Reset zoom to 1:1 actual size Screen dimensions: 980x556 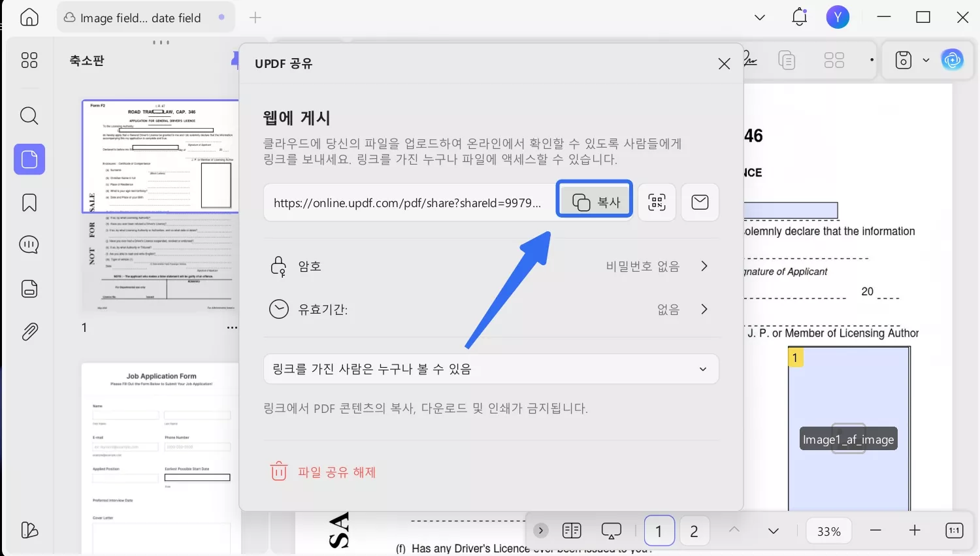[954, 531]
